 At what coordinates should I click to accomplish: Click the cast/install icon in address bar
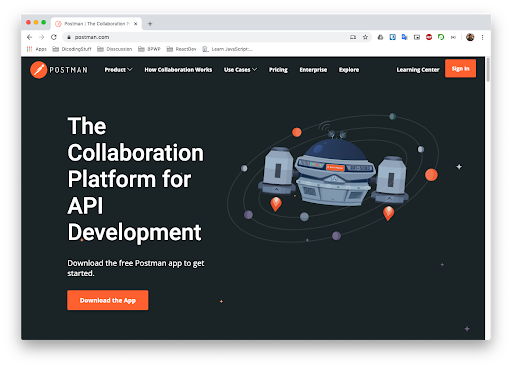(353, 37)
